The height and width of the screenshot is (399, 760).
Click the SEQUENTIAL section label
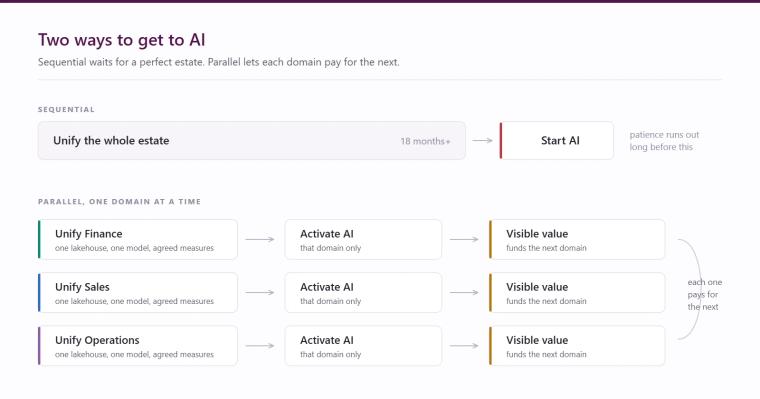click(x=66, y=110)
